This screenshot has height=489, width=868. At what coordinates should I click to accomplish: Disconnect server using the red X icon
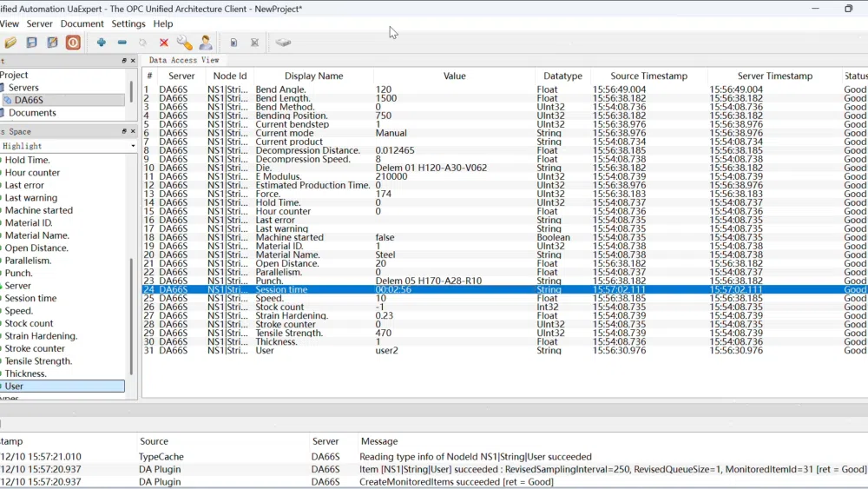click(x=164, y=43)
